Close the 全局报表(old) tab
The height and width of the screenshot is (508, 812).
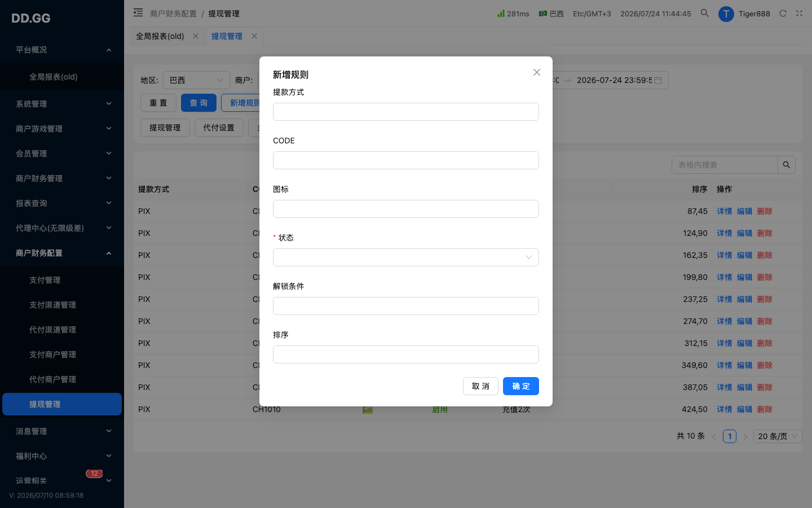pyautogui.click(x=196, y=36)
